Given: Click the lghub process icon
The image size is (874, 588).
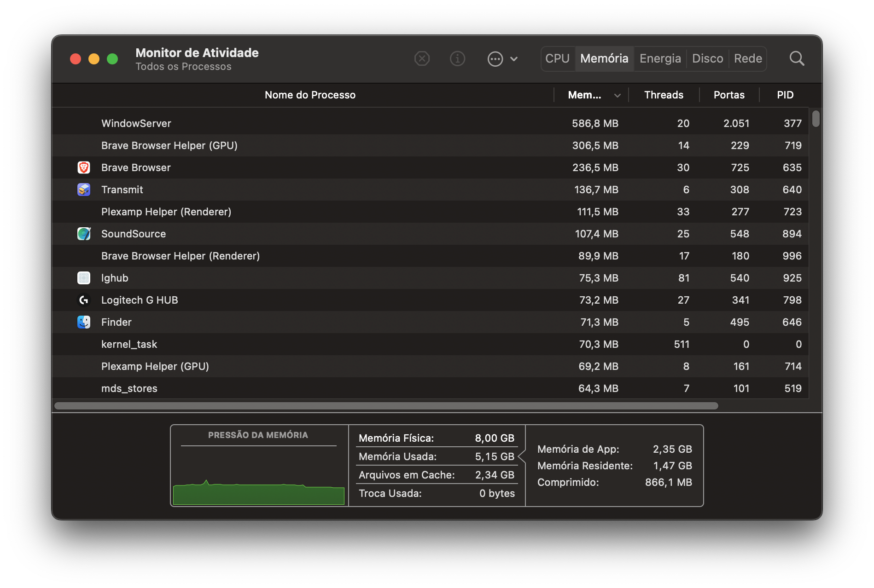Looking at the screenshot, I should [84, 278].
